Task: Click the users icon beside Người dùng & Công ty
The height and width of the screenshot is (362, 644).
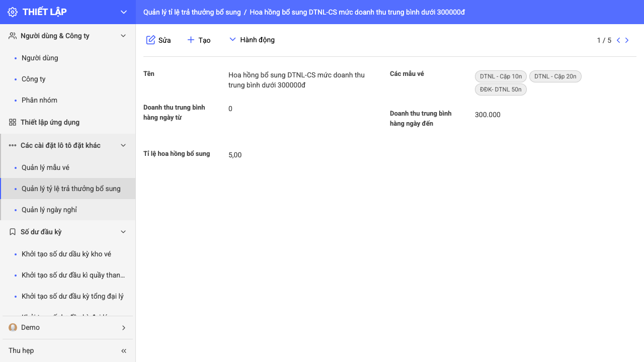Action: point(13,36)
